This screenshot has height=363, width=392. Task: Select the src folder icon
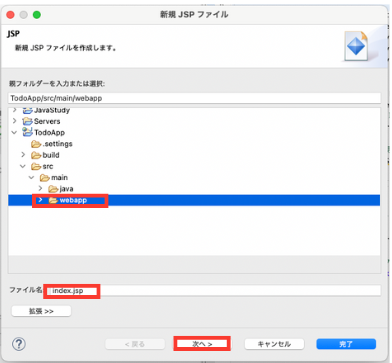tap(36, 166)
